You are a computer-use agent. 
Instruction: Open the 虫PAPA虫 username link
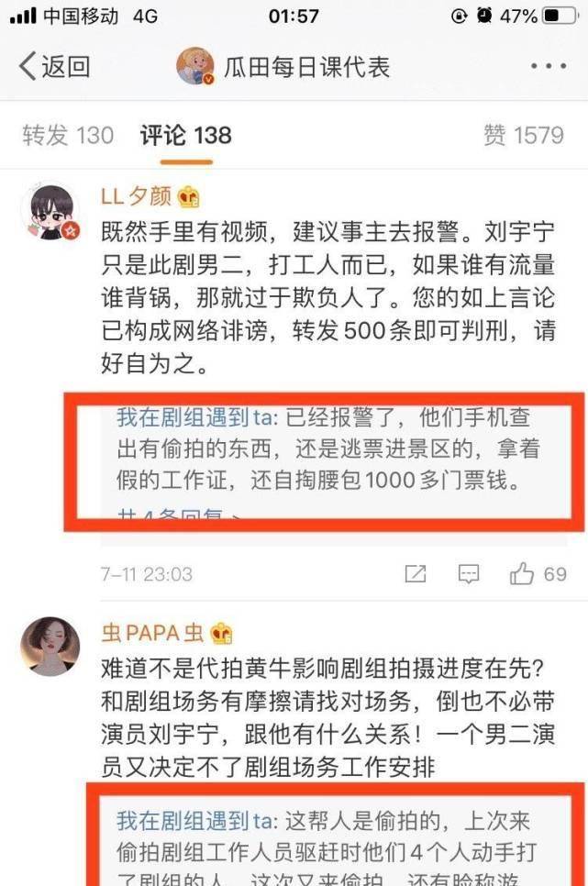152,633
